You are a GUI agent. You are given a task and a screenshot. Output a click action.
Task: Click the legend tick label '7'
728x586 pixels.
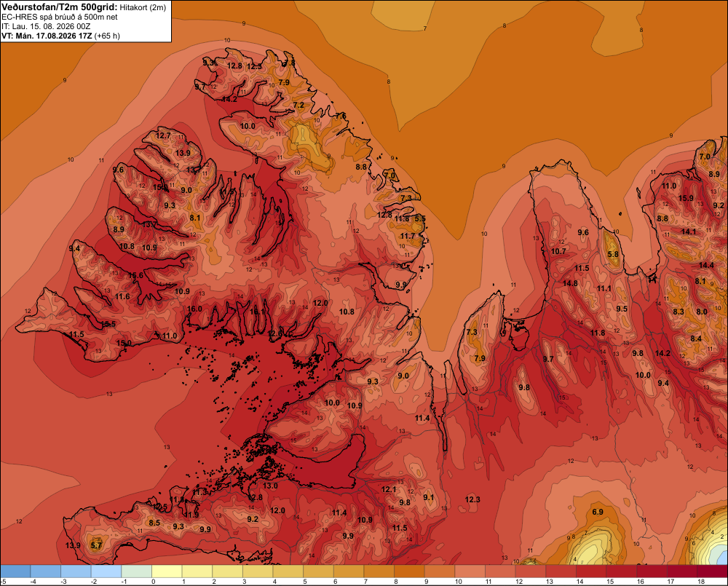pos(366,582)
